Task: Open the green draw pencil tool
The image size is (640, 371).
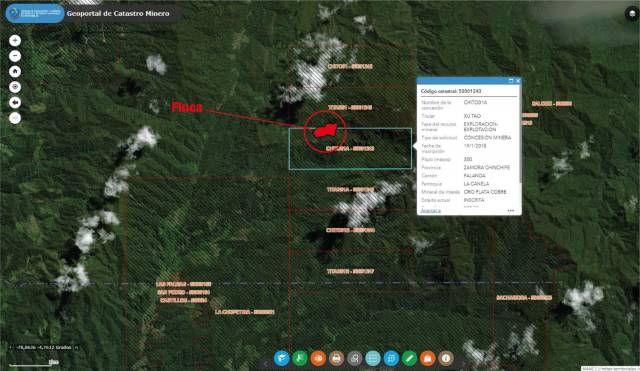Action: pos(409,358)
